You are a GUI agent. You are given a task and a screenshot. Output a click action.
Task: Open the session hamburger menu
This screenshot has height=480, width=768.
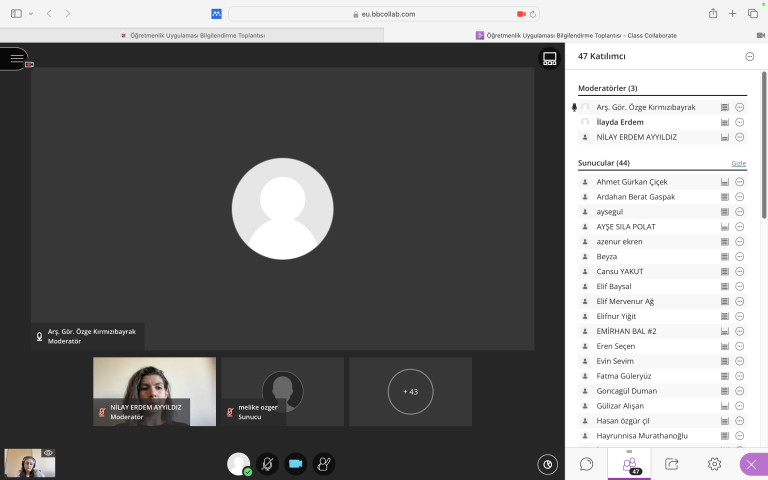coord(15,59)
